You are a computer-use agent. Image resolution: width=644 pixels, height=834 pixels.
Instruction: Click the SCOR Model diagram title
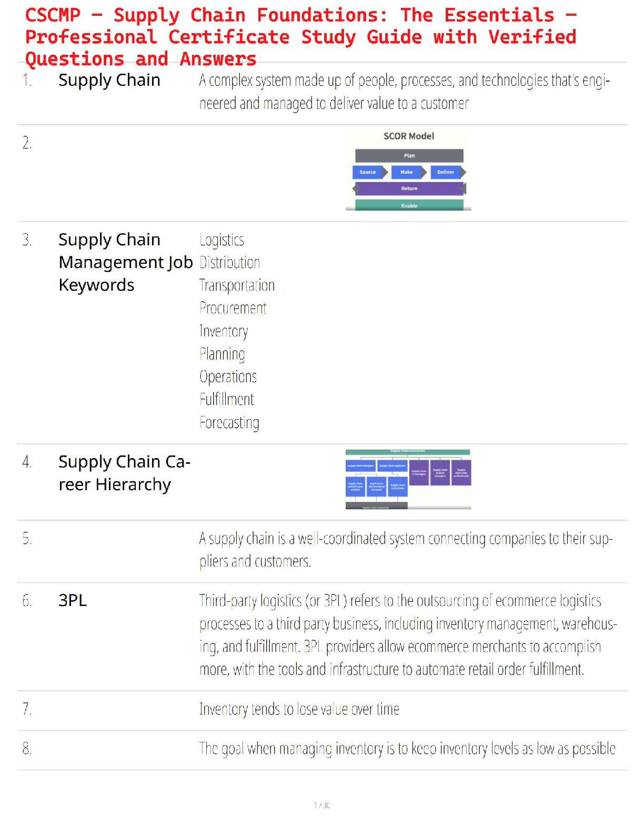409,136
